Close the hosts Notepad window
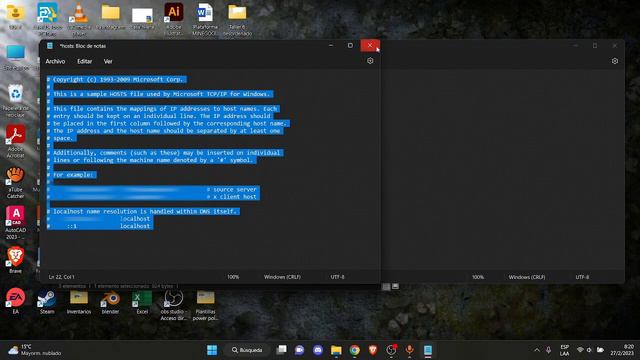The width and height of the screenshot is (640, 360). tap(370, 45)
